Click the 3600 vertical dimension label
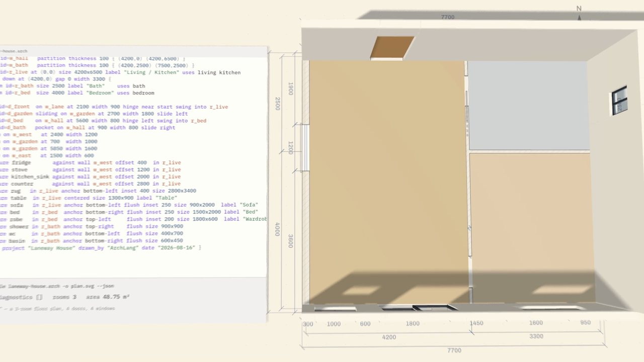The image size is (644, 362). 290,241
